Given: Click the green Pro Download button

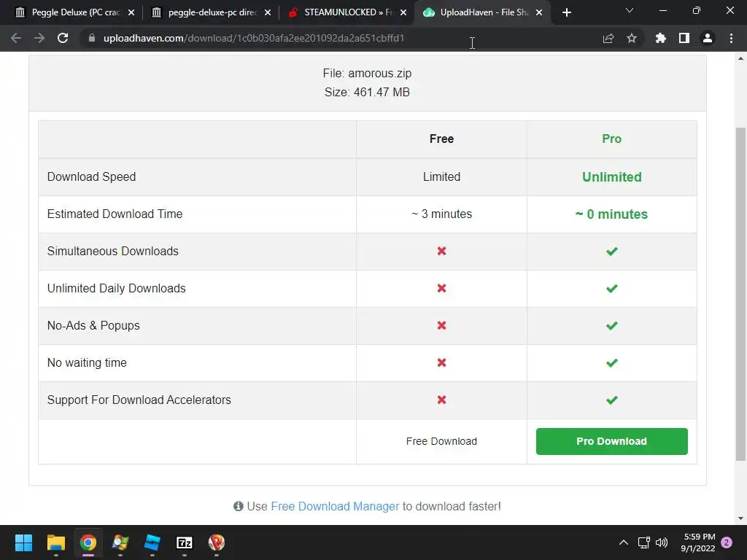Looking at the screenshot, I should click(612, 441).
